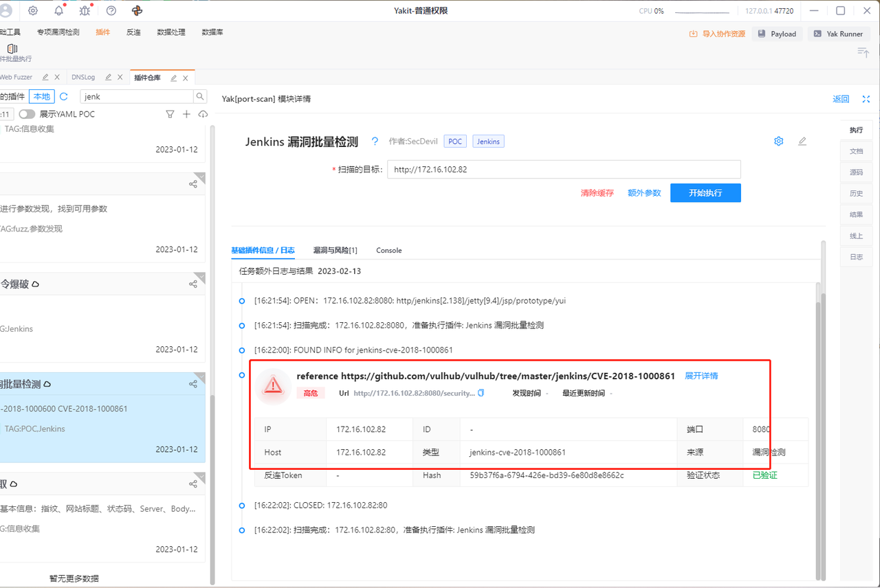Click the Jenkins tag
The image size is (880, 588).
pyautogui.click(x=488, y=142)
